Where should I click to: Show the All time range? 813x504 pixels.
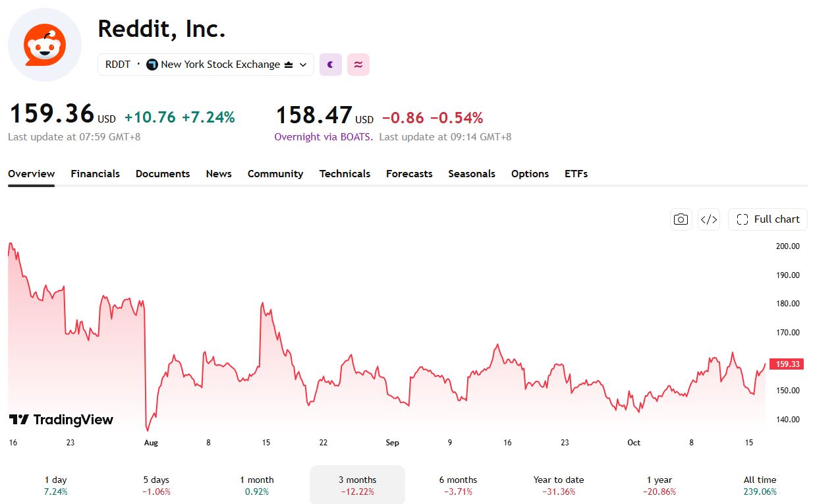point(760,485)
